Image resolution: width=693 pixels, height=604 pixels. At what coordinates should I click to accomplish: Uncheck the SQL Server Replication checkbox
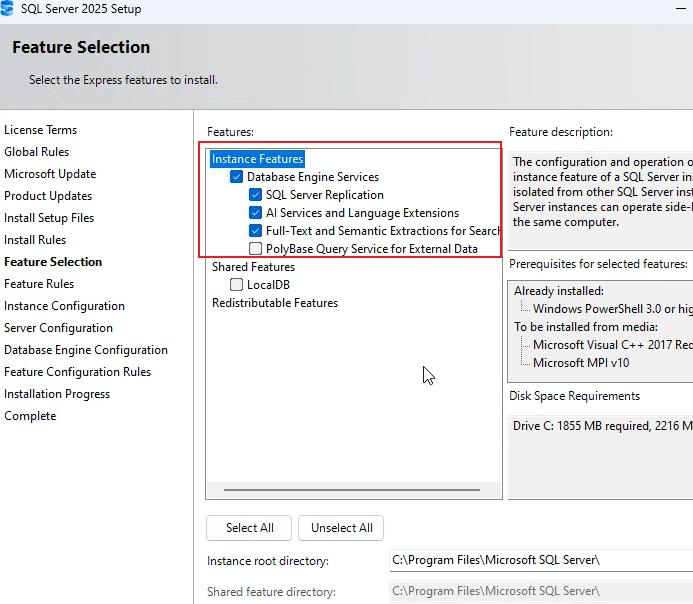pyautogui.click(x=256, y=195)
